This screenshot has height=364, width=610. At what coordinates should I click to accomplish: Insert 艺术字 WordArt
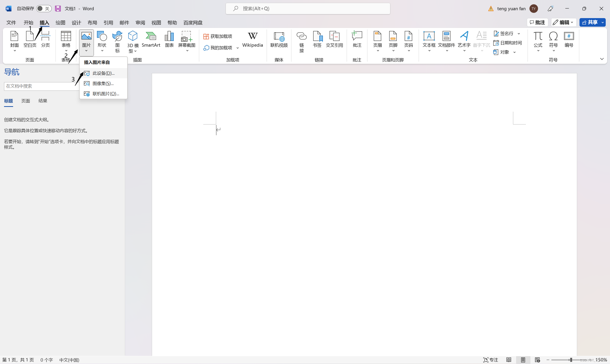click(x=464, y=41)
